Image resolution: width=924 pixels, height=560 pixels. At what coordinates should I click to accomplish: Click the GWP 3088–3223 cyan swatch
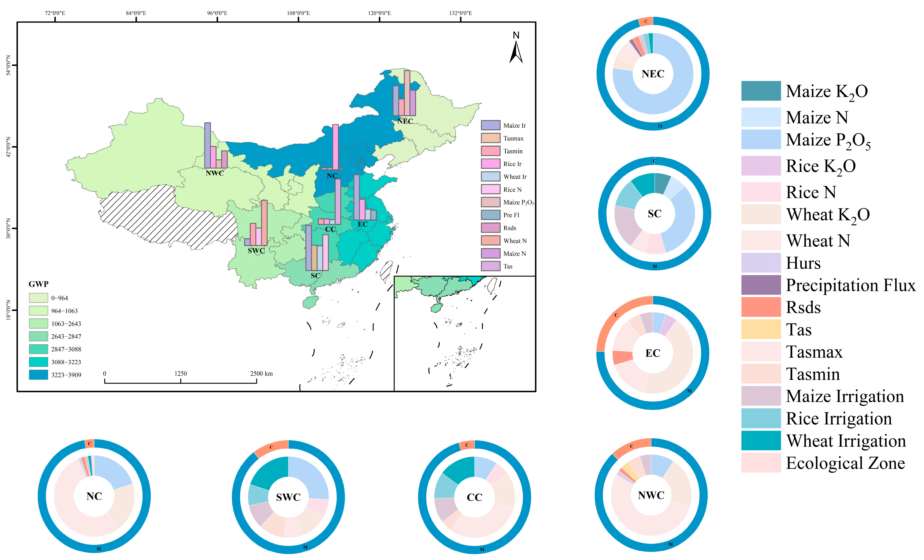[x=39, y=362]
